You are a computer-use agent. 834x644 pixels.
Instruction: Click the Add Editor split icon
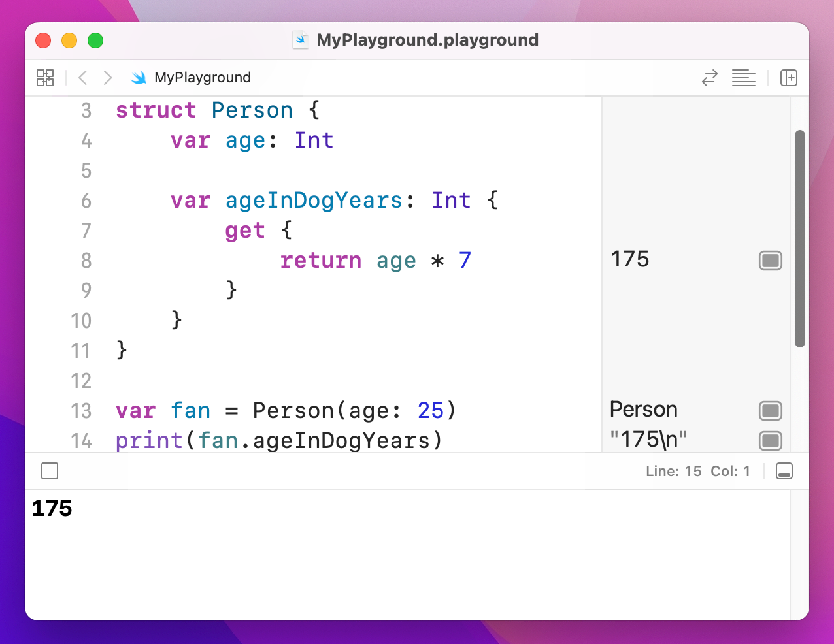pyautogui.click(x=789, y=78)
